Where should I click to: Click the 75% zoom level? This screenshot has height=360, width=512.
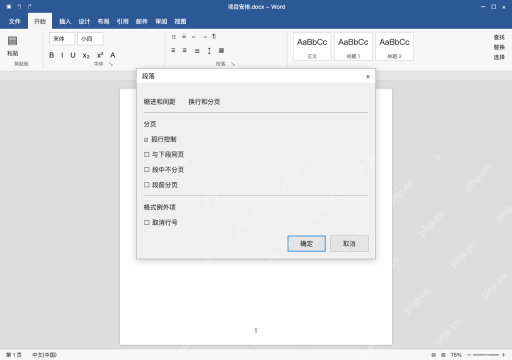tap(456, 355)
